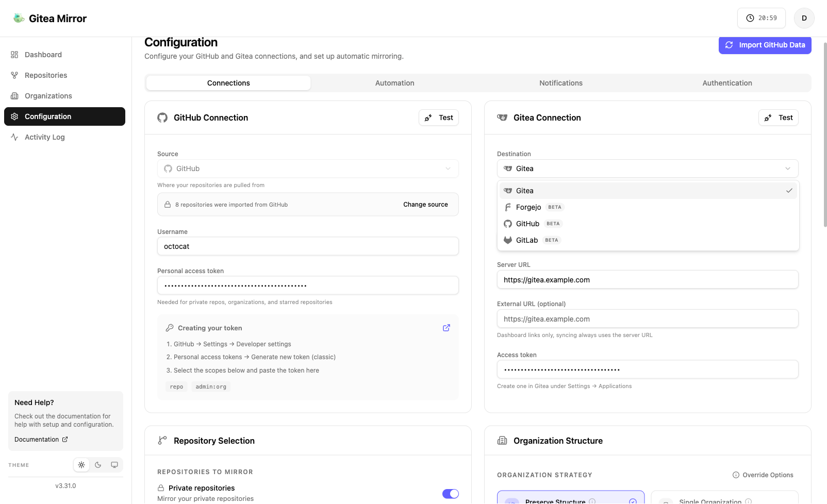Click the Organizations building icon in sidebar
Viewport: 827px width, 504px height.
pyautogui.click(x=14, y=96)
